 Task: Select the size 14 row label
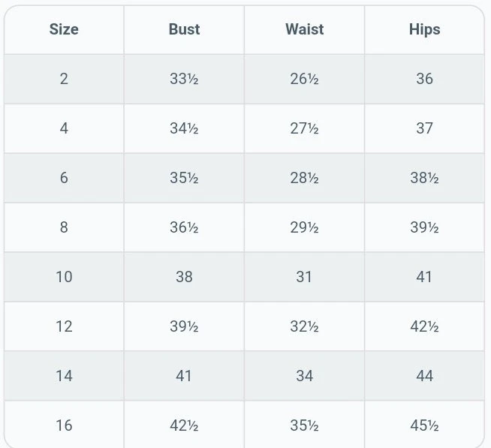coord(64,376)
